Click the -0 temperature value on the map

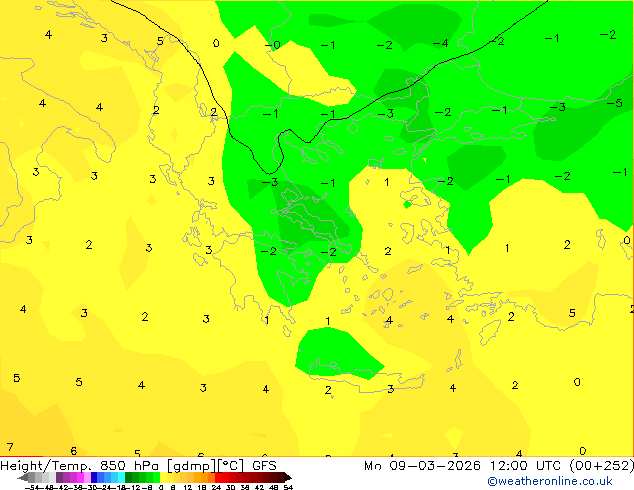(x=272, y=45)
